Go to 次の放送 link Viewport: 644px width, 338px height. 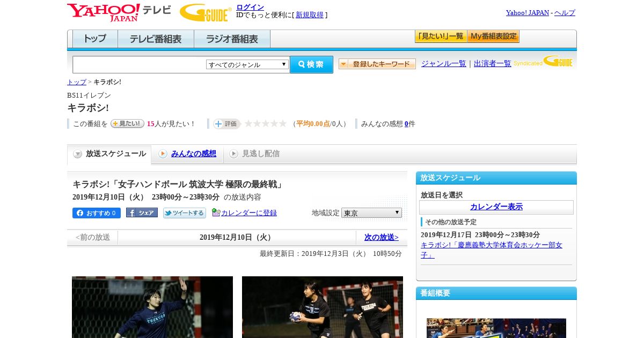(x=382, y=237)
